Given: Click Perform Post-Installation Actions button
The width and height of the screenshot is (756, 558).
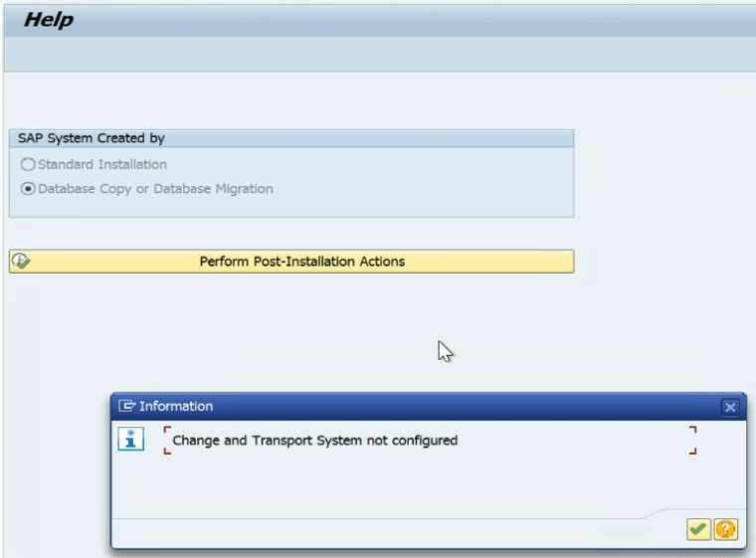Looking at the screenshot, I should pos(291,262).
